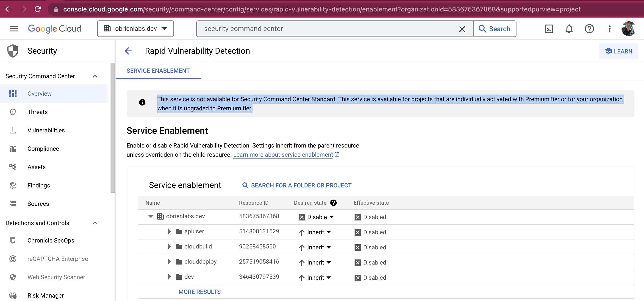This screenshot has height=301, width=644.
Task: Open the navigation hamburger menu
Action: point(14,28)
